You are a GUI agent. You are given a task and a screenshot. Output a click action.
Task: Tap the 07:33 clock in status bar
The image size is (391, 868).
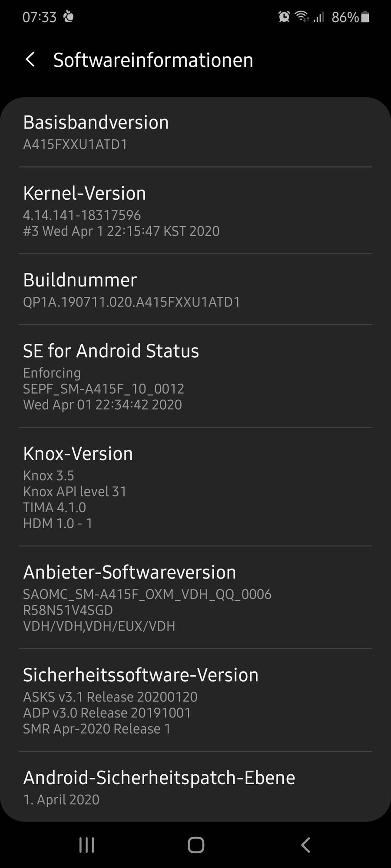click(40, 17)
